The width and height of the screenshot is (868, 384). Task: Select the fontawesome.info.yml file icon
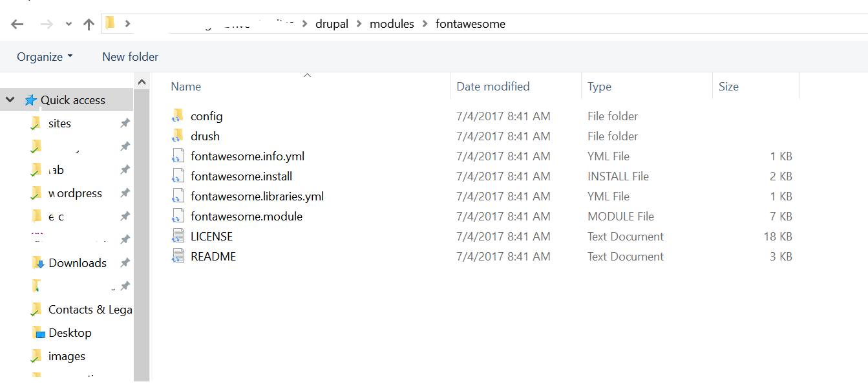click(178, 156)
